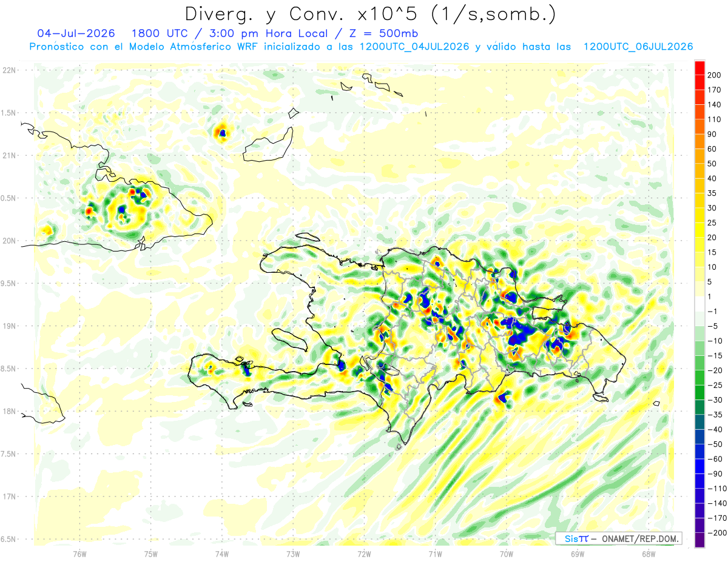Click the colorbar value '35'
This screenshot has height=562, width=728.
tap(713, 193)
